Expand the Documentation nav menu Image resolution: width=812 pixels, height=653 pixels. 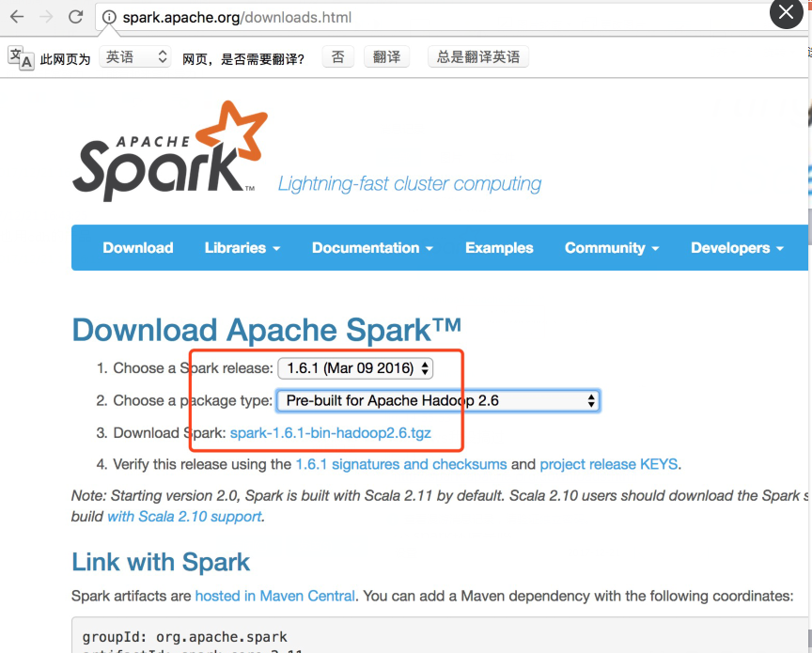point(372,247)
